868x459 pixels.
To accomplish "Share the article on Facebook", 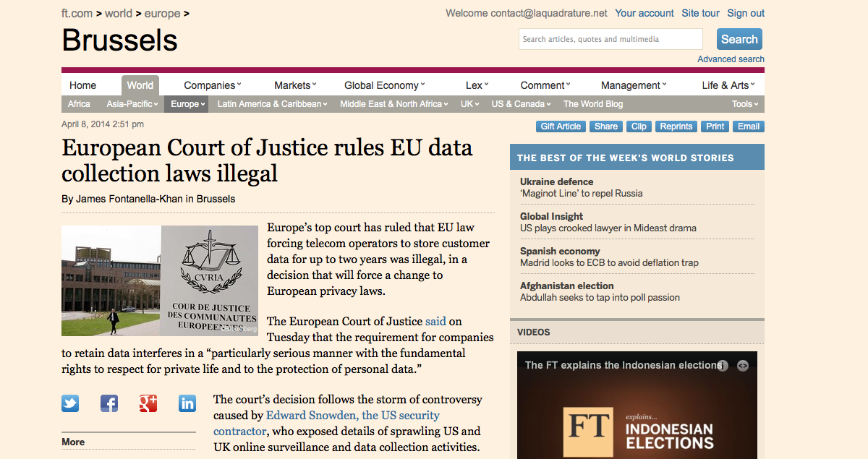I will point(109,403).
